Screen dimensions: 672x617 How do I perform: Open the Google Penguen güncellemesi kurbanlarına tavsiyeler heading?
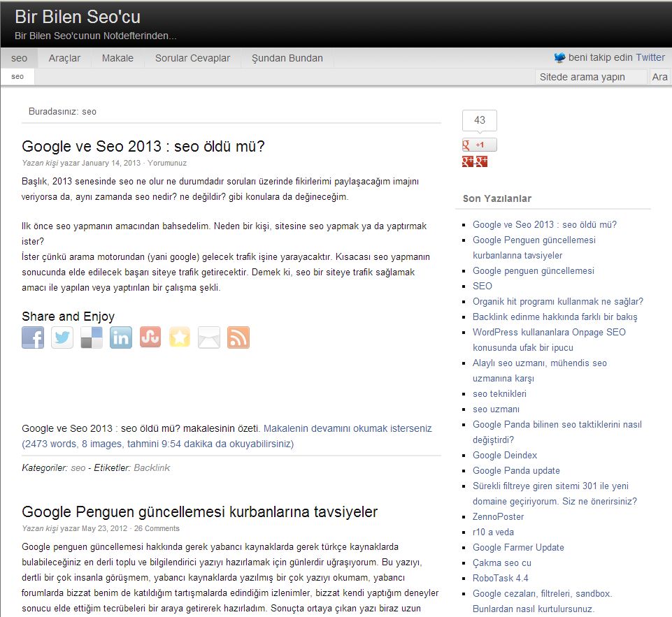tap(200, 511)
